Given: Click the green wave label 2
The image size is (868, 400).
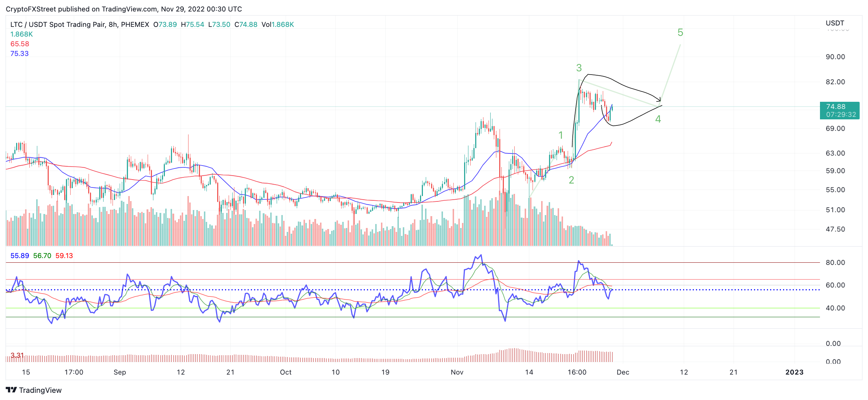Looking at the screenshot, I should click(571, 180).
